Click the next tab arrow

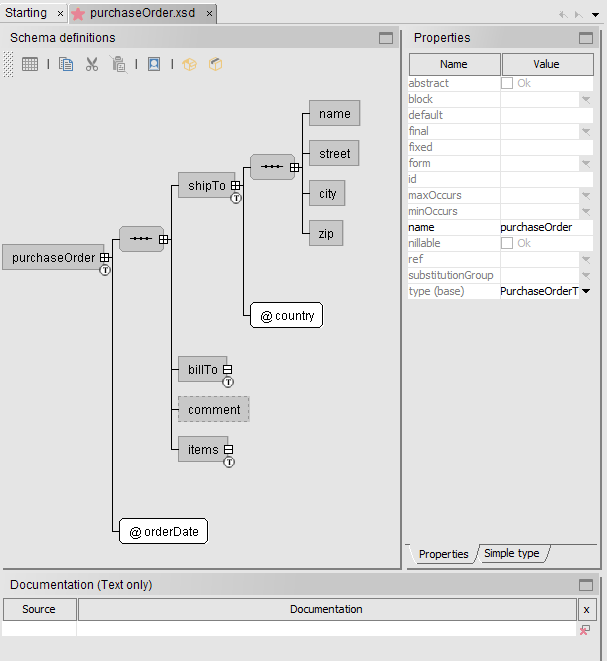coord(579,15)
